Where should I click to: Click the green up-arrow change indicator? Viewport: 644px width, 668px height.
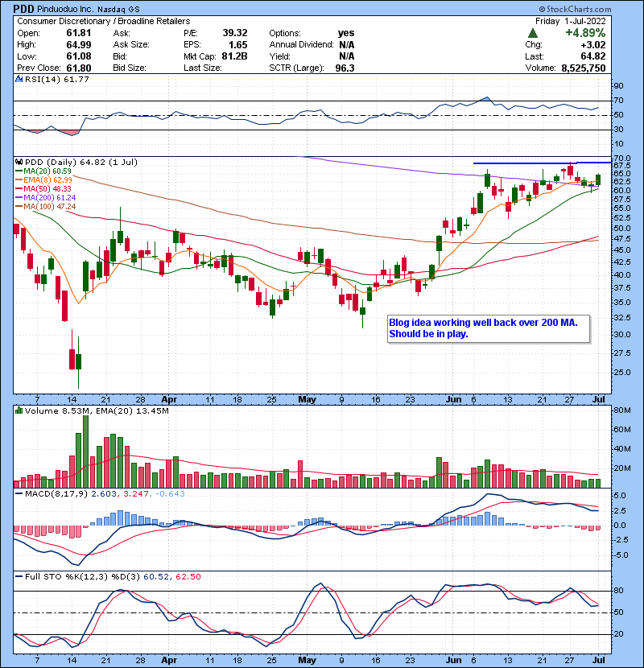click(x=532, y=33)
